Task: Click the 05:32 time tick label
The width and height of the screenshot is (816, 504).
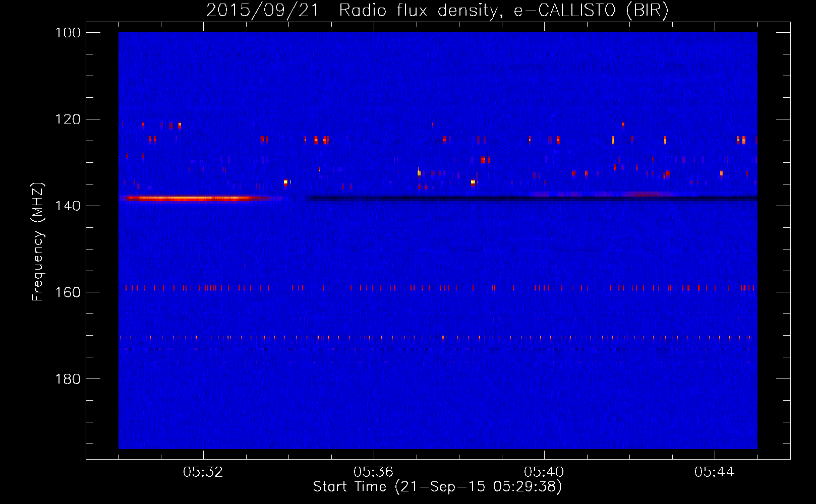Action: pyautogui.click(x=203, y=472)
